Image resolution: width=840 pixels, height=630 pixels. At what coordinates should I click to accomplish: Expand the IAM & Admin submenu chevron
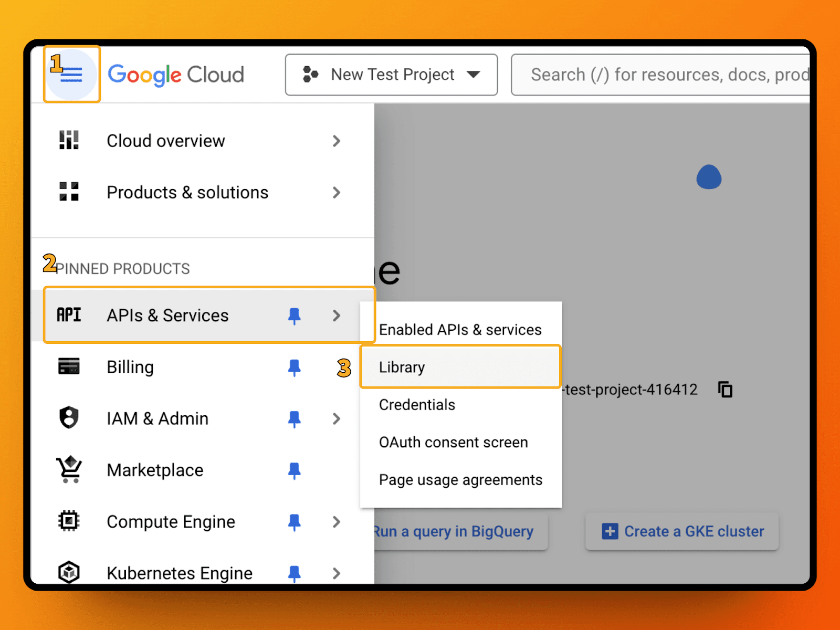click(337, 418)
